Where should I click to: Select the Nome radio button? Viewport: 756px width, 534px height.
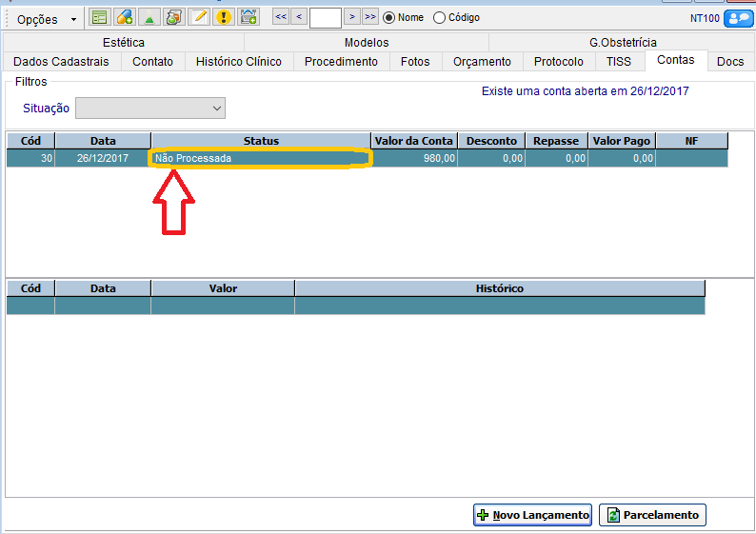[x=388, y=18]
